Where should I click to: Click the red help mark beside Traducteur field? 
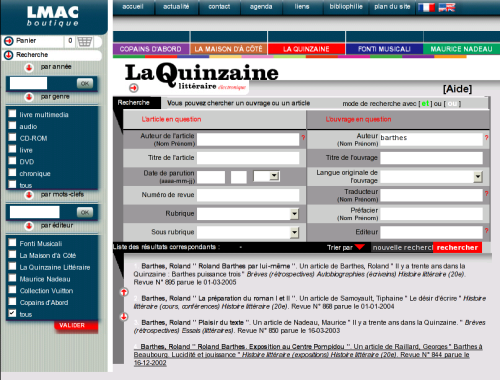(486, 193)
